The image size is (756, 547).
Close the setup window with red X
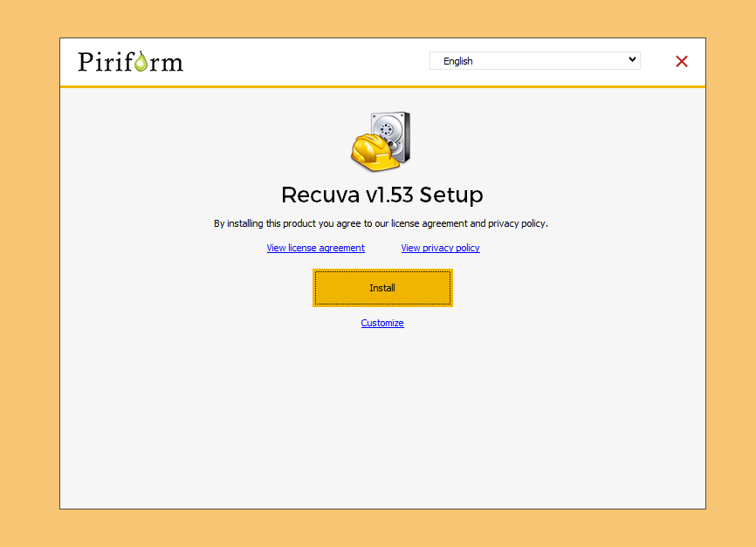click(681, 61)
